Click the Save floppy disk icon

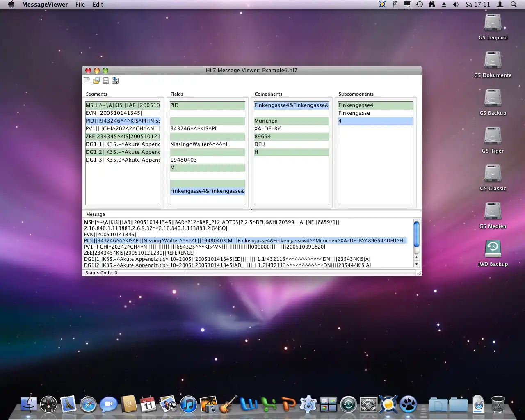coord(106,81)
